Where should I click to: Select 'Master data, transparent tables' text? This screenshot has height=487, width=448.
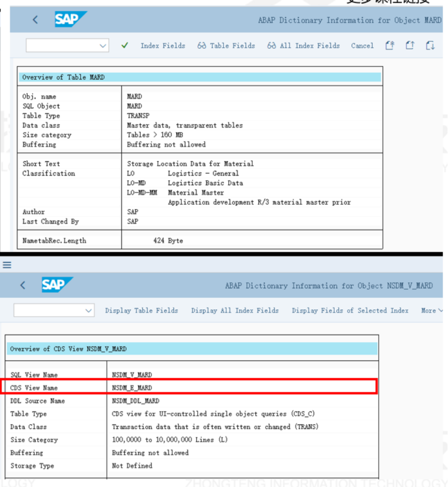pos(185,125)
